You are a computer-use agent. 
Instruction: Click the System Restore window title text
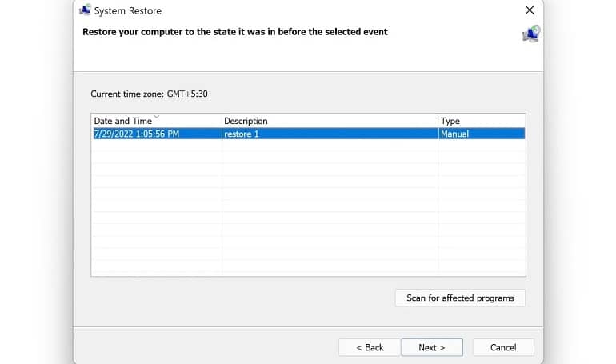tap(128, 10)
